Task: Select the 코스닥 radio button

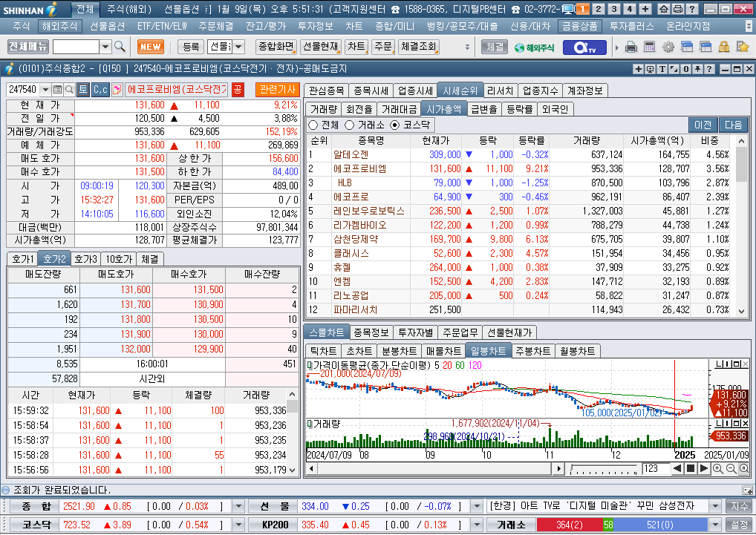Action: pyautogui.click(x=395, y=125)
